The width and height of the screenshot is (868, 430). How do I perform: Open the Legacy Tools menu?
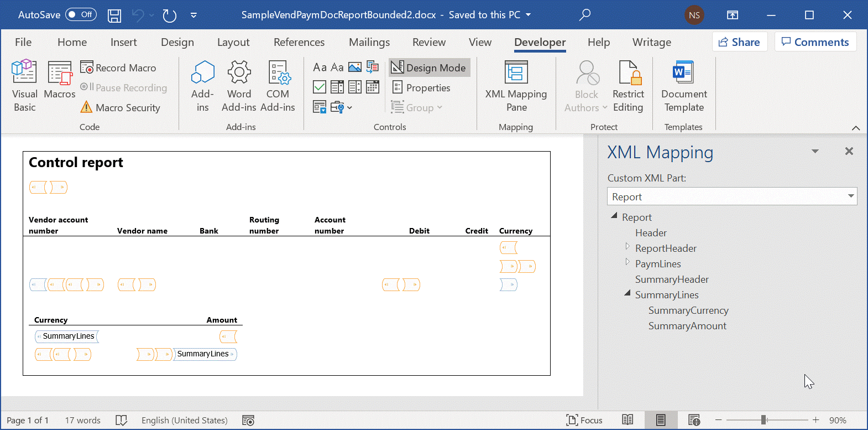341,107
